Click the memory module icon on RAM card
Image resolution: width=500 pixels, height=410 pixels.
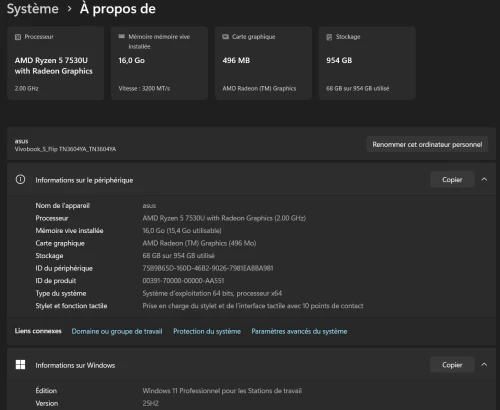(122, 36)
